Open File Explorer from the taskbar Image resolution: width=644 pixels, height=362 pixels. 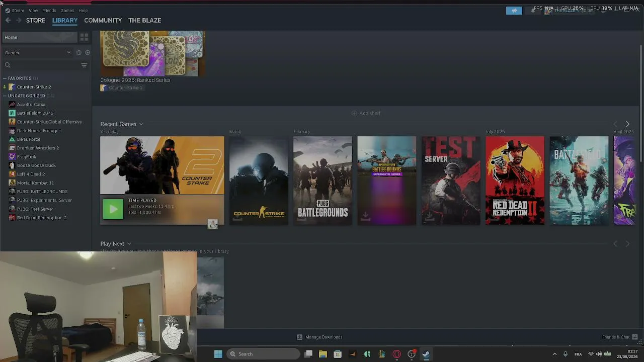tap(323, 354)
